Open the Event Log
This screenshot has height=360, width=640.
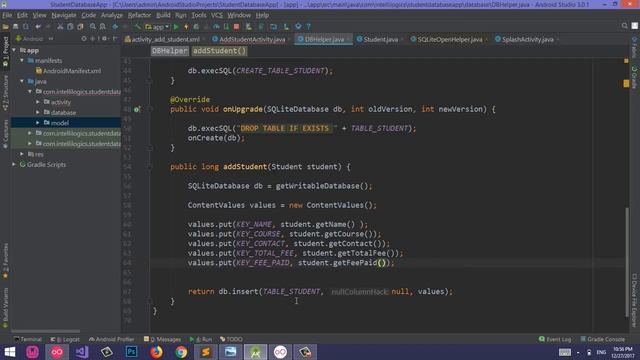(555, 339)
